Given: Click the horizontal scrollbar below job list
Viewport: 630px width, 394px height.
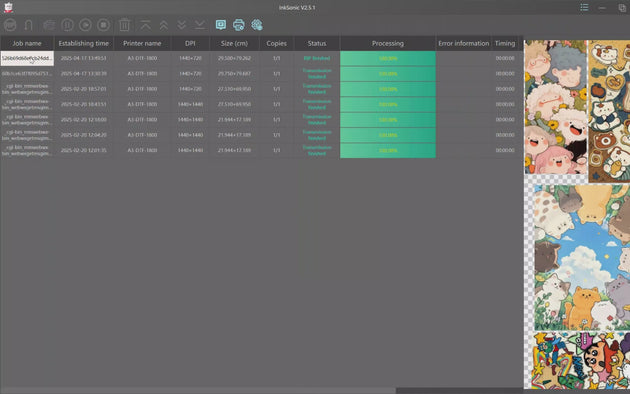Looking at the screenshot, I should [198, 390].
